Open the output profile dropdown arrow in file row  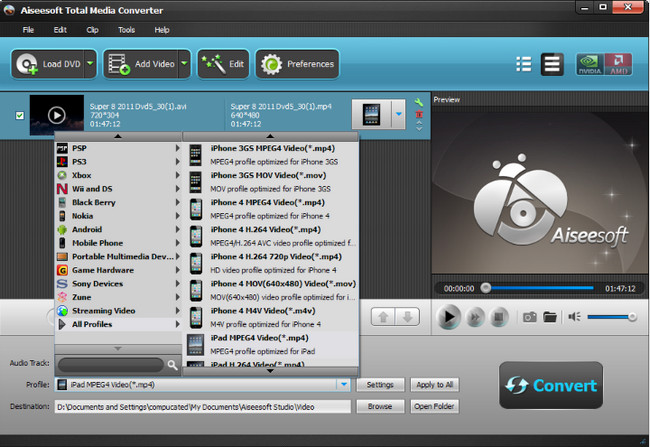click(398, 114)
